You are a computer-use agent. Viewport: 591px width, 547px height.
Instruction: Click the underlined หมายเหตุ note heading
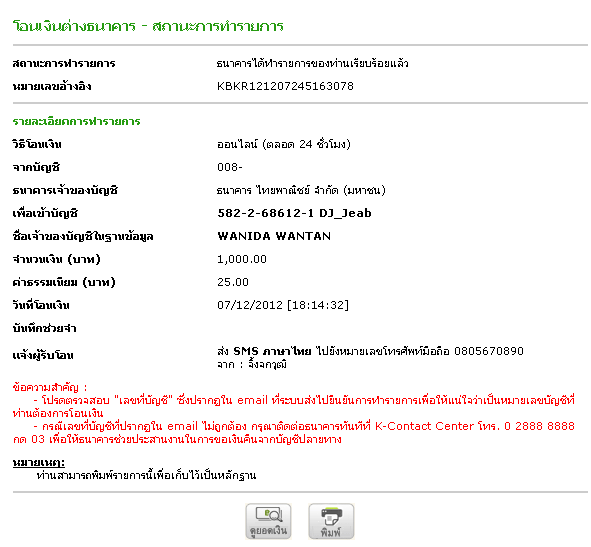[38, 462]
